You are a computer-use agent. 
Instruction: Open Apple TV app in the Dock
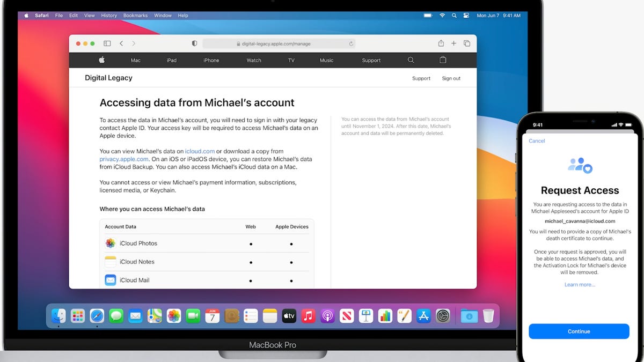[289, 316]
